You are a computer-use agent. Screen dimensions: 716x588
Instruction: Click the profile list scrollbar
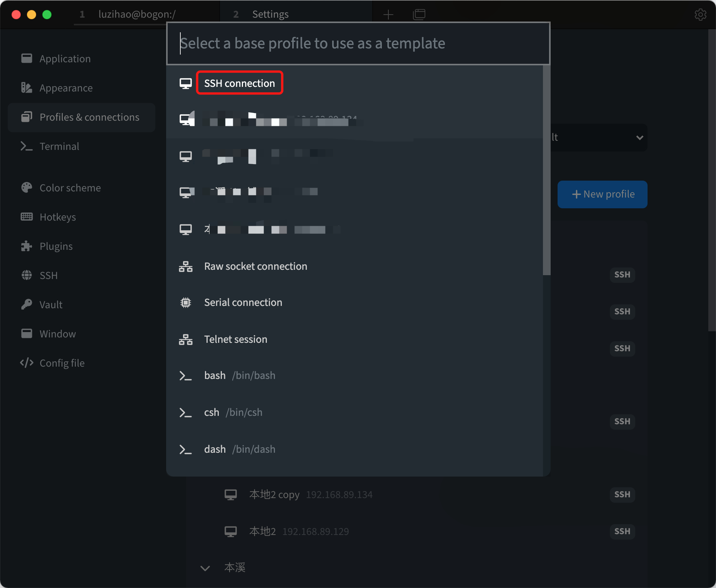(x=546, y=170)
